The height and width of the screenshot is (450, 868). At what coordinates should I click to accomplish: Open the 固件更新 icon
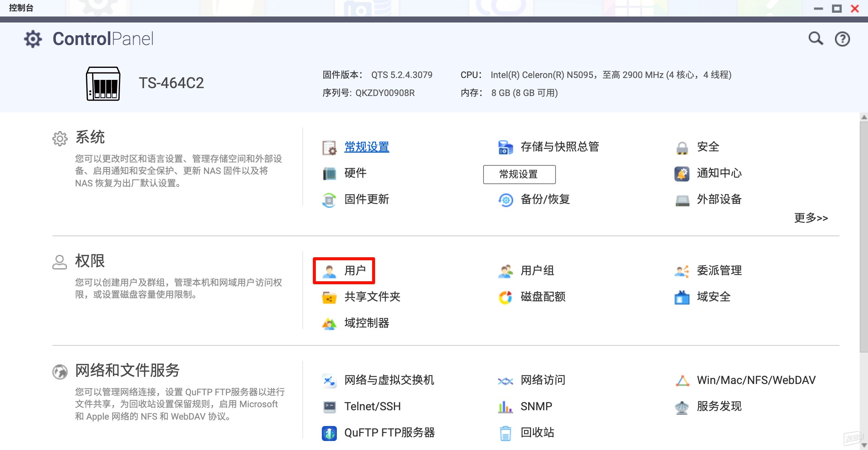(x=329, y=200)
